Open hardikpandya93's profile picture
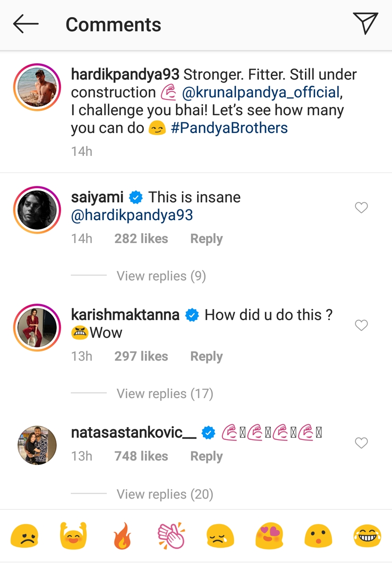This screenshot has height=568, width=392. point(37,87)
